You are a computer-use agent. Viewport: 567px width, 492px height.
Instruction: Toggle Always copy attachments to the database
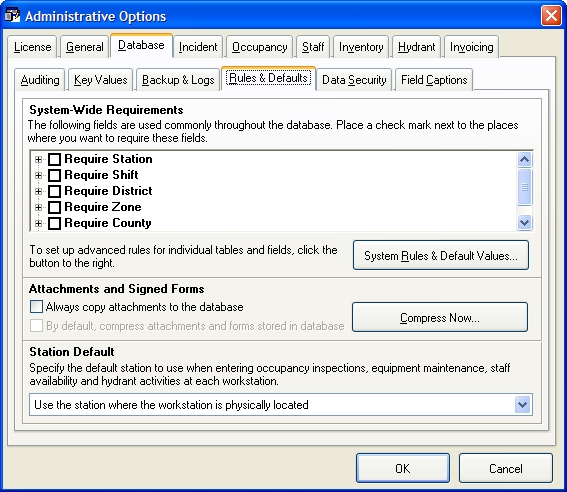click(x=36, y=307)
